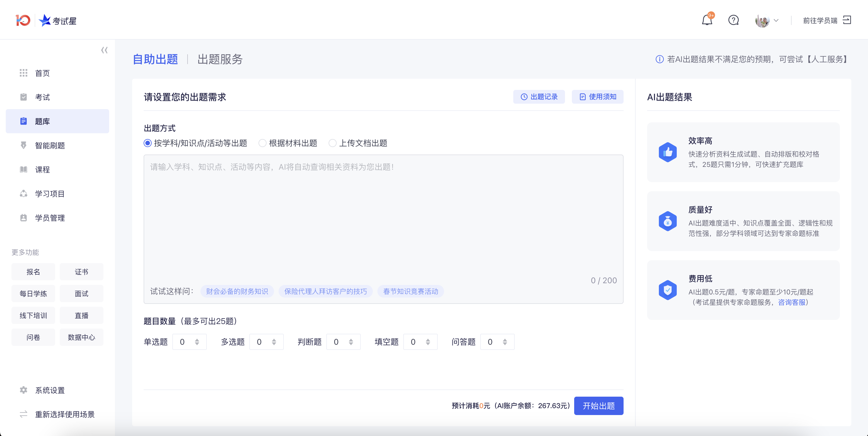Viewport: 868px width, 436px height.
Task: Collapse the left sidebar with the double chevron
Action: (x=104, y=50)
